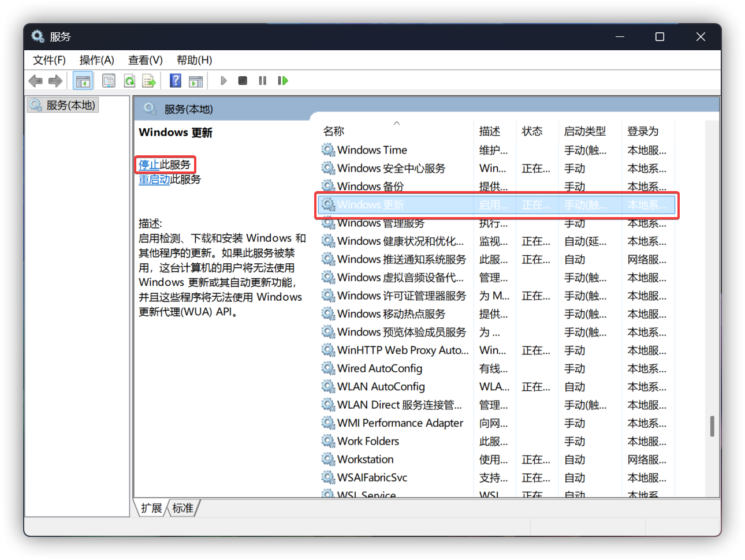The width and height of the screenshot is (745, 560).
Task: Click the Back arrow toolbar icon
Action: coord(36,81)
